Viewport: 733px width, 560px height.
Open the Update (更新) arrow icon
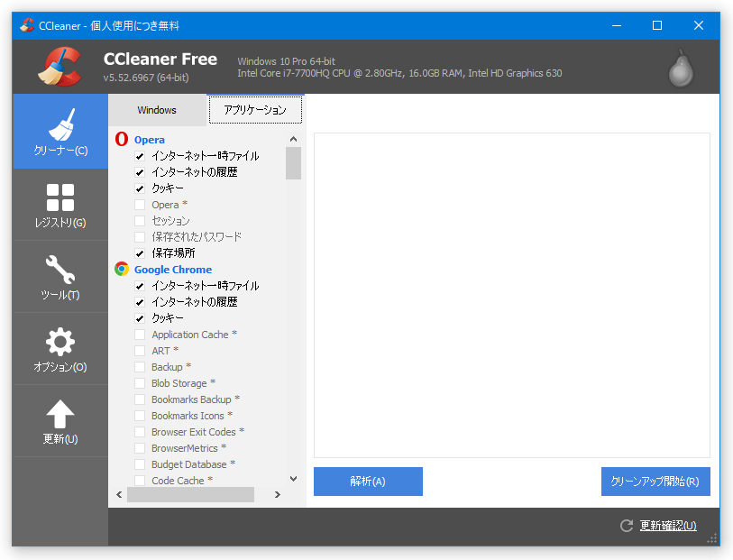pos(60,414)
